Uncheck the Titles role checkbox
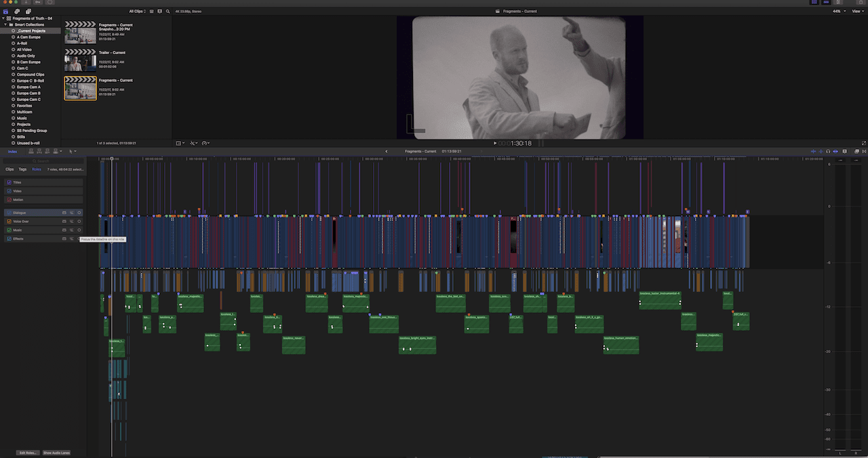The image size is (868, 458). click(x=9, y=182)
